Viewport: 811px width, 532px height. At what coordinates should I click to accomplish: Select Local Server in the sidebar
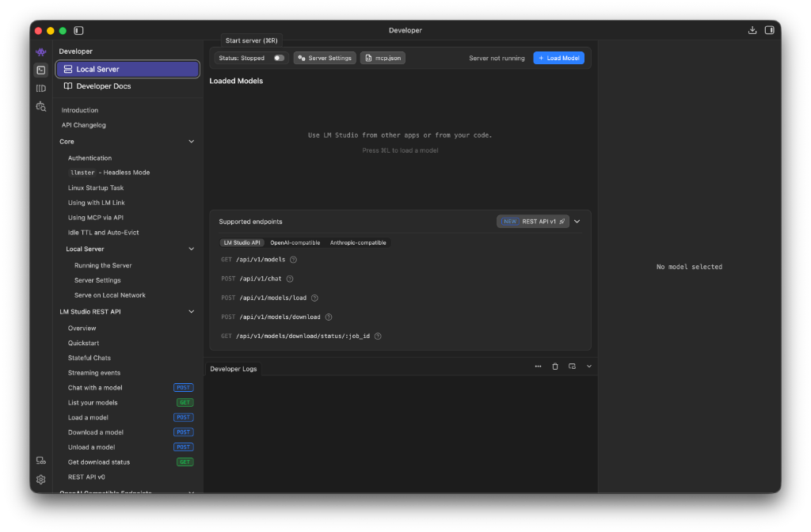coord(128,69)
